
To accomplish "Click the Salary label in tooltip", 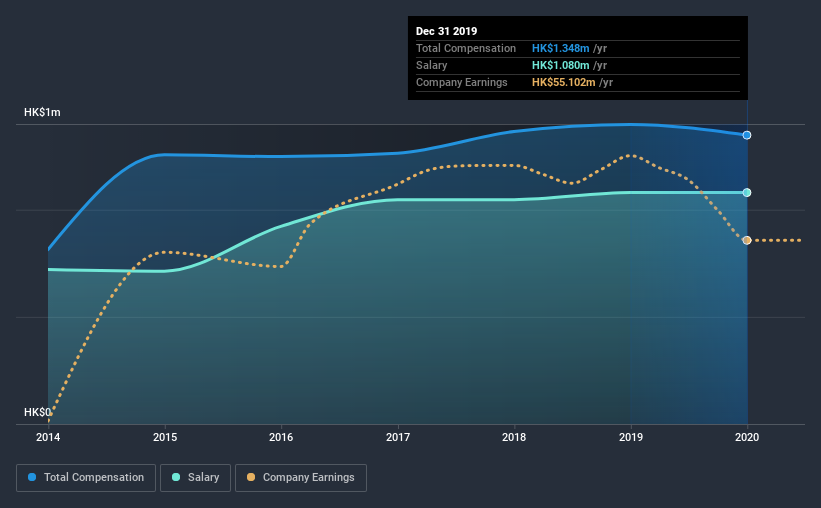I will [x=431, y=65].
